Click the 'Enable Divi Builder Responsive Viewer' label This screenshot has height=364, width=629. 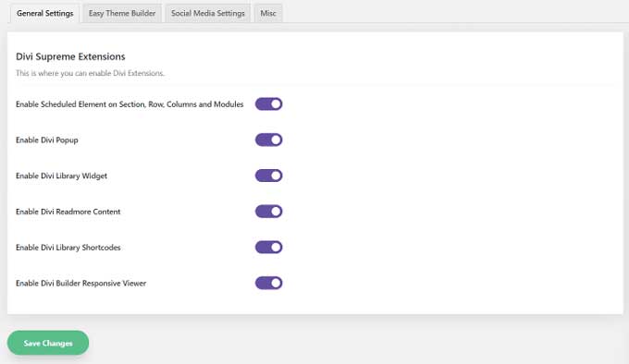(81, 283)
